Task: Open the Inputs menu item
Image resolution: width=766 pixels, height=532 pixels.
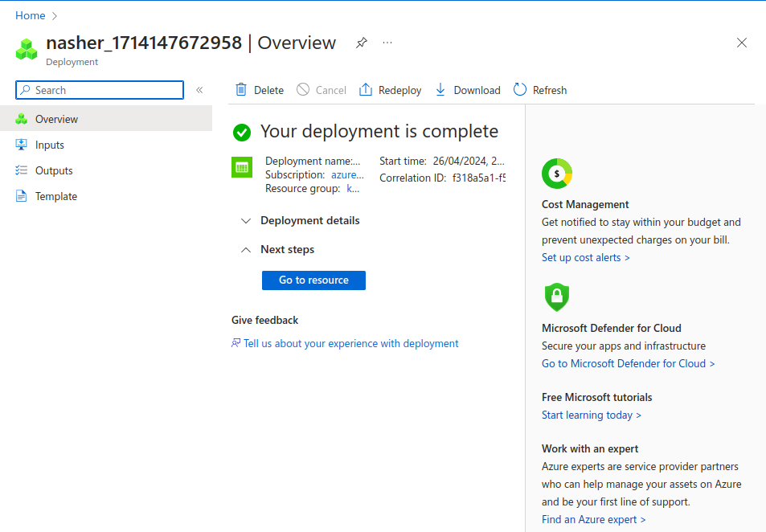Action: click(49, 145)
